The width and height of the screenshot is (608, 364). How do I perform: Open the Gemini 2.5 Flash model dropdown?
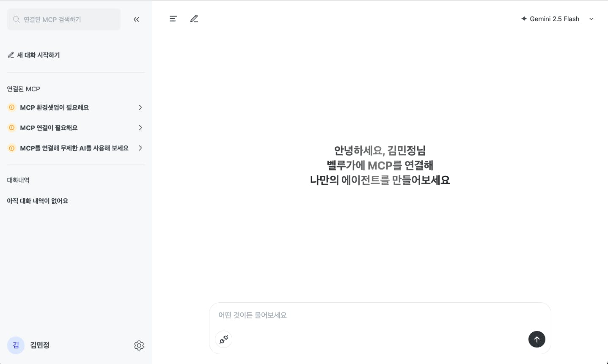point(557,19)
